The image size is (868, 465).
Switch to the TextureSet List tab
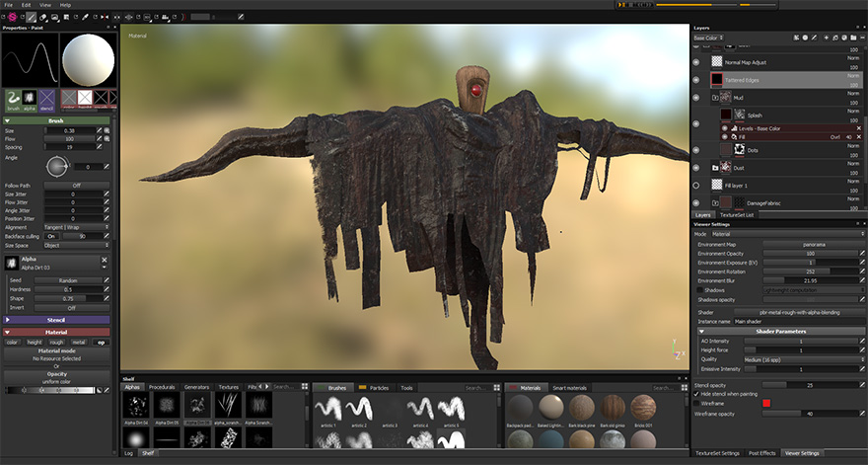(736, 214)
